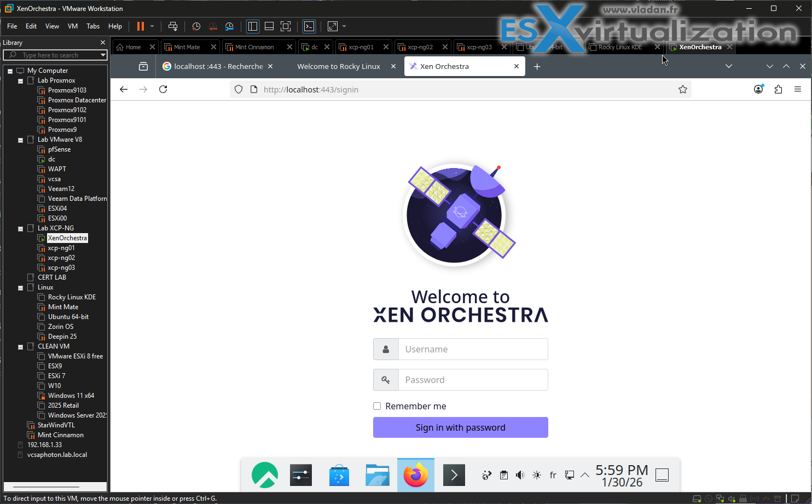Open the Firefox extensions puzzle icon
812x504 pixels.
pyautogui.click(x=778, y=89)
